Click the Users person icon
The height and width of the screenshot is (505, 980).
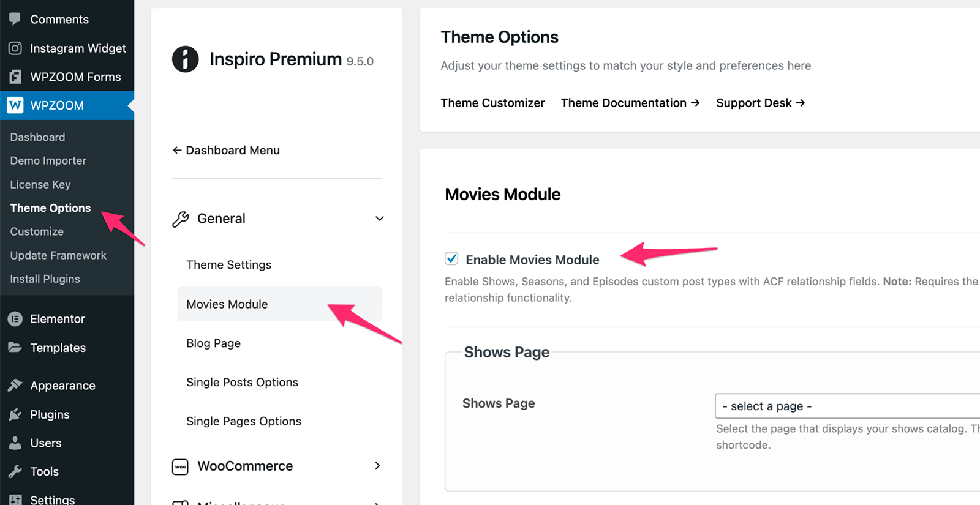[x=15, y=443]
